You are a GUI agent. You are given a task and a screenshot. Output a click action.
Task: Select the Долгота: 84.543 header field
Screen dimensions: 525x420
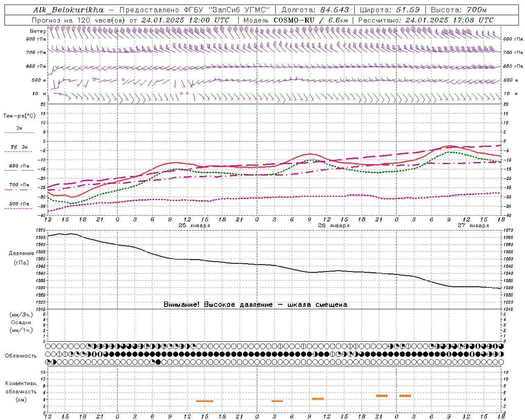tap(315, 10)
